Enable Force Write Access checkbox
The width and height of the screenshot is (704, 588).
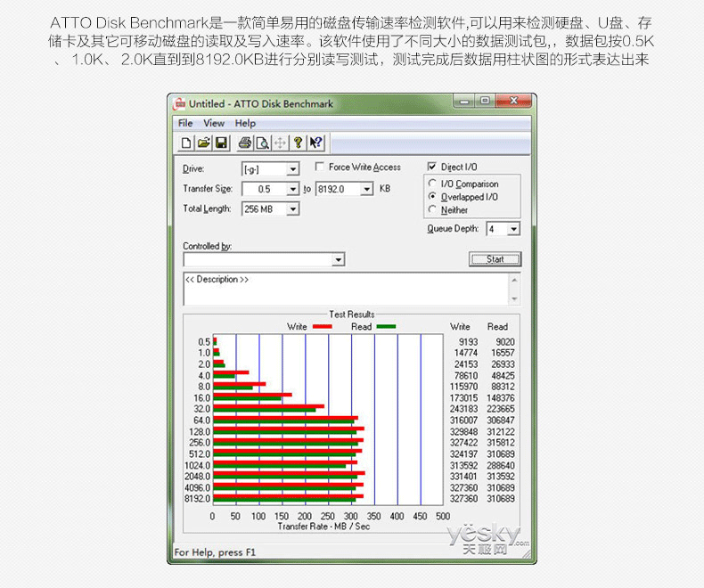(x=319, y=167)
